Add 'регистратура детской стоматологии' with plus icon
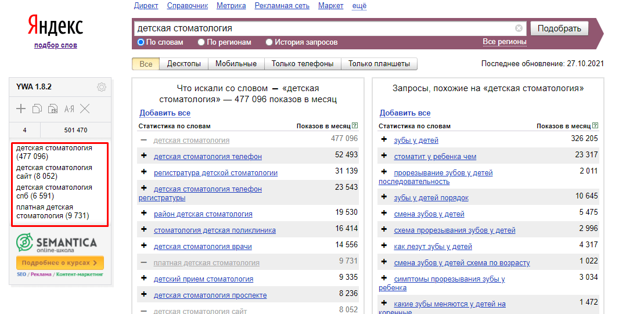This screenshot has width=644, height=314. pos(144,172)
